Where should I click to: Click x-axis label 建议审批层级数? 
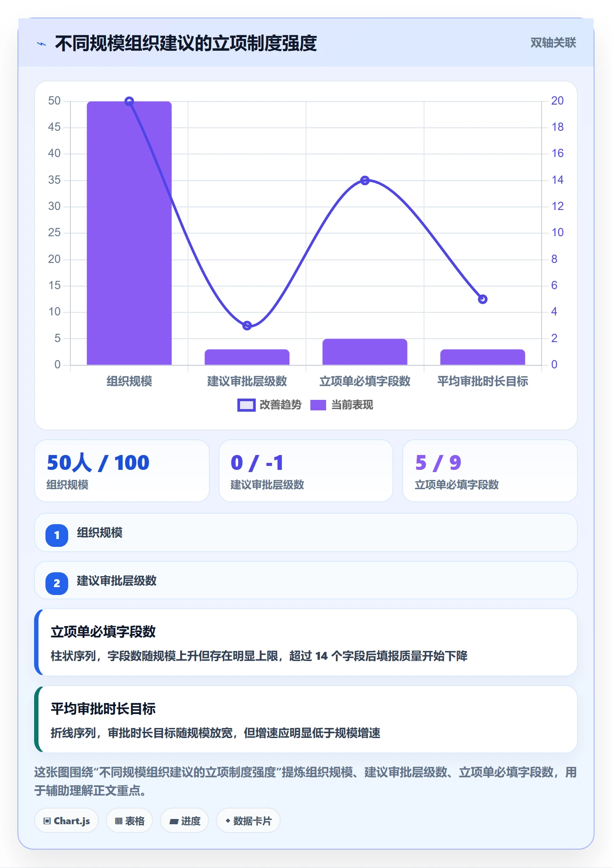tap(247, 381)
